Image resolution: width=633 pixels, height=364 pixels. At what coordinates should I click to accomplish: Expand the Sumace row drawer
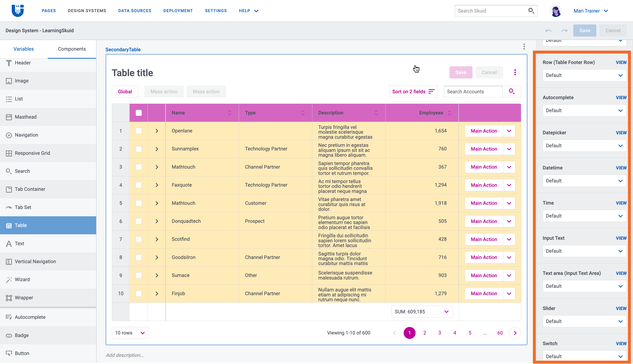[157, 275]
